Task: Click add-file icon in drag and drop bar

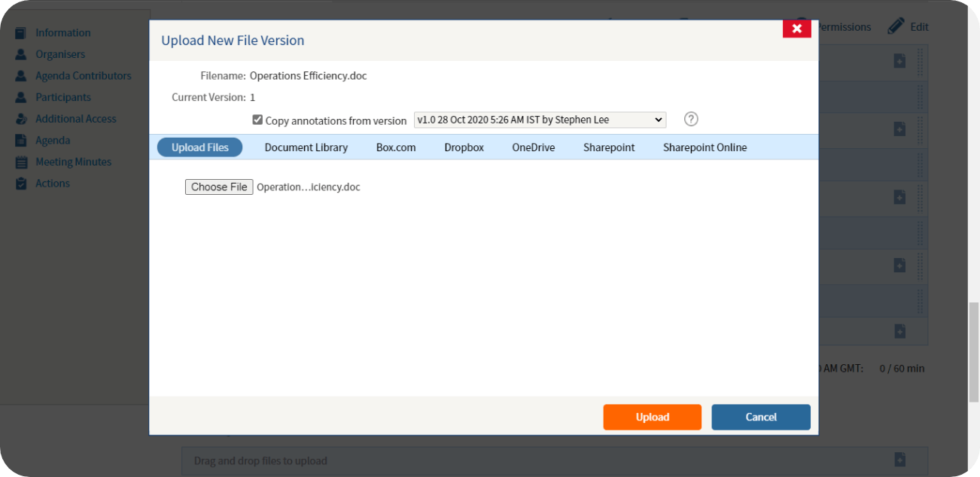Action: click(899, 460)
